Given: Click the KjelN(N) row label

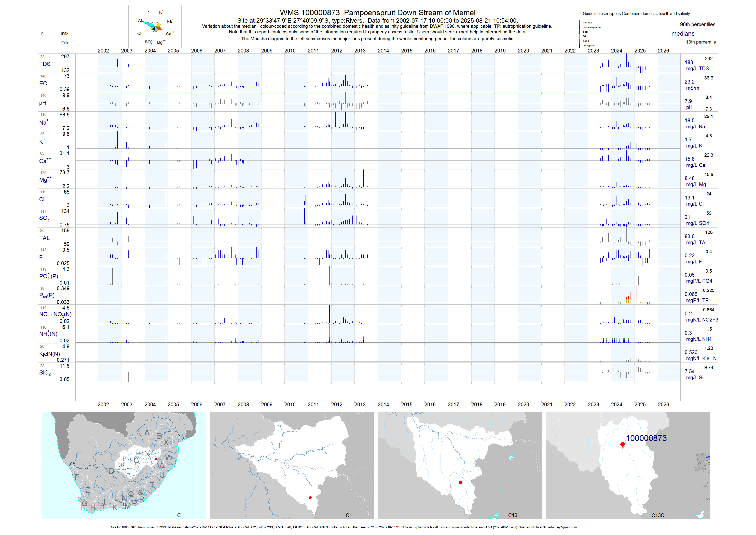Looking at the screenshot, I should [49, 354].
